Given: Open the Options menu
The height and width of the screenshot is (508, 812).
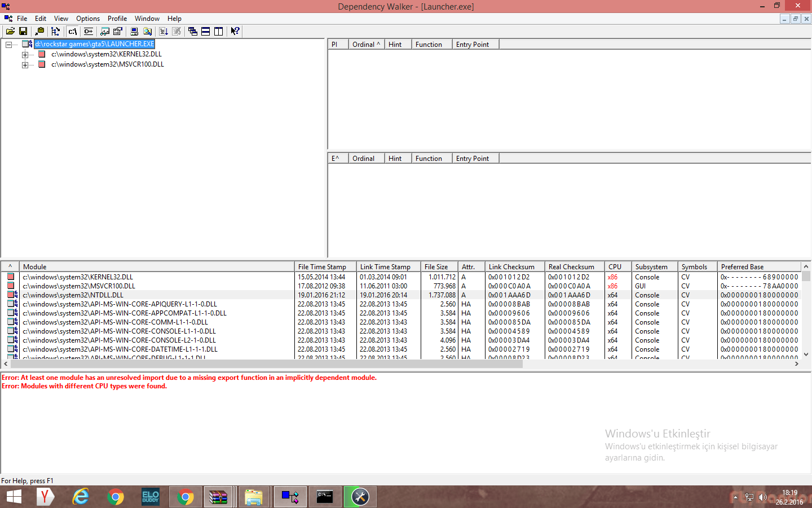Looking at the screenshot, I should point(88,19).
